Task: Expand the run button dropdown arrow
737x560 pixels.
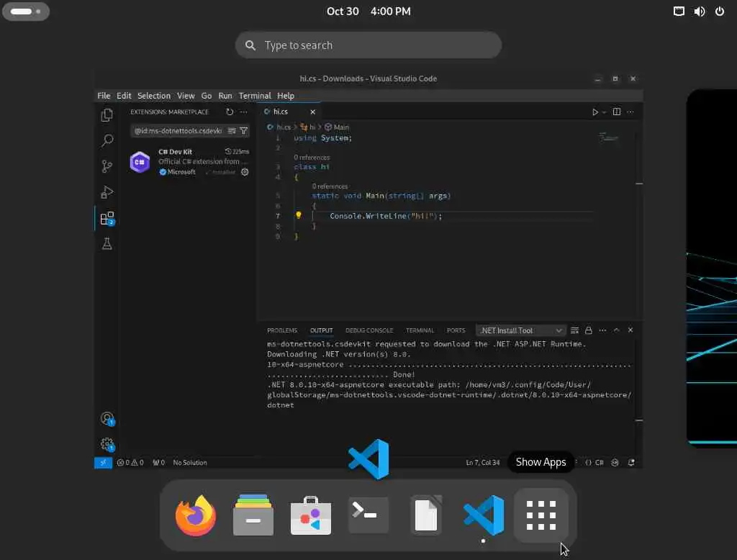Action: tap(604, 112)
